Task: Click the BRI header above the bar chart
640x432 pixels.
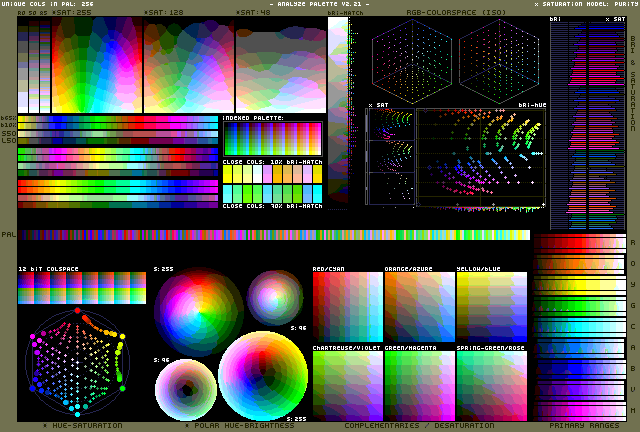Action: 555,19
